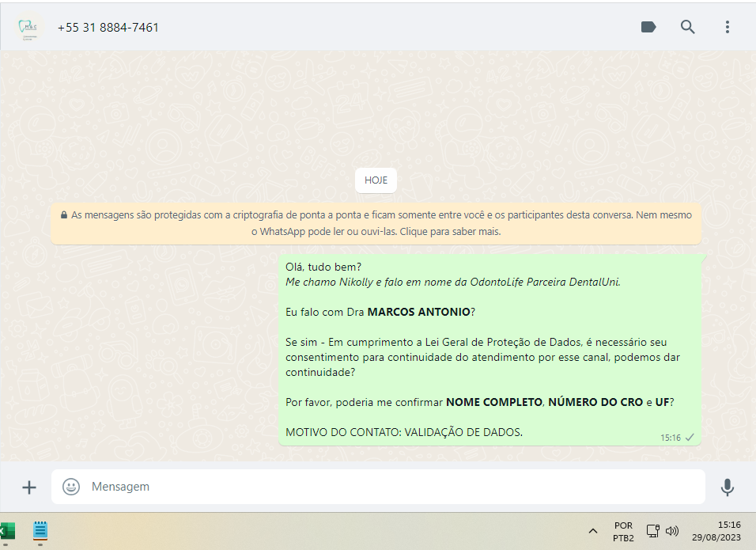The width and height of the screenshot is (756, 550).
Task: Select the sent green message bubble
Action: [490, 349]
